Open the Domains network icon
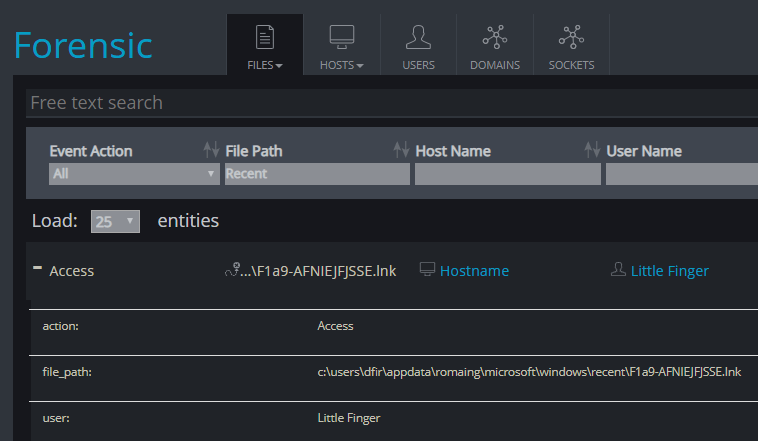 tap(495, 37)
